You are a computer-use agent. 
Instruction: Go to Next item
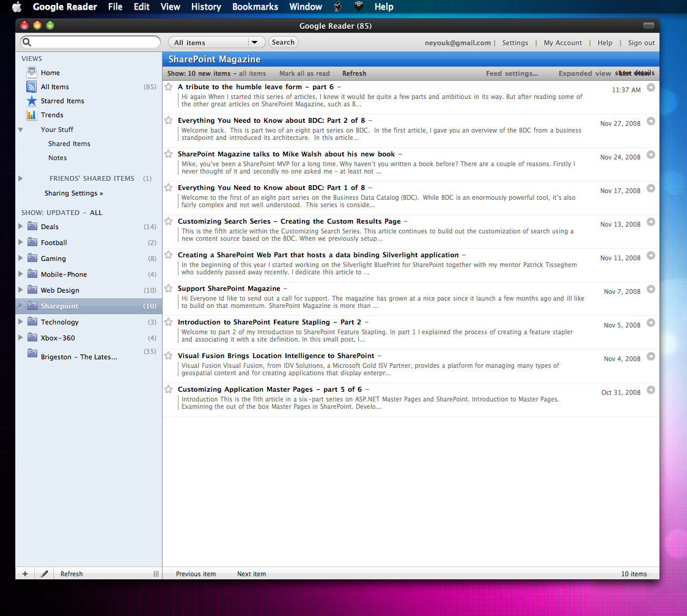tap(251, 574)
